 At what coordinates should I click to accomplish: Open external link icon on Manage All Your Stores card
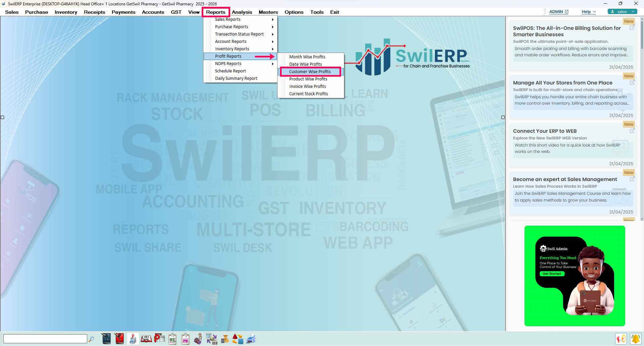(x=632, y=82)
